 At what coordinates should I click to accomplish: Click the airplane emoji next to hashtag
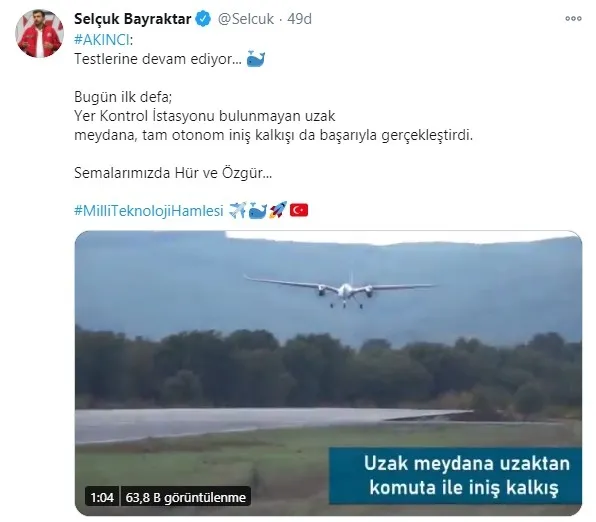(238, 210)
